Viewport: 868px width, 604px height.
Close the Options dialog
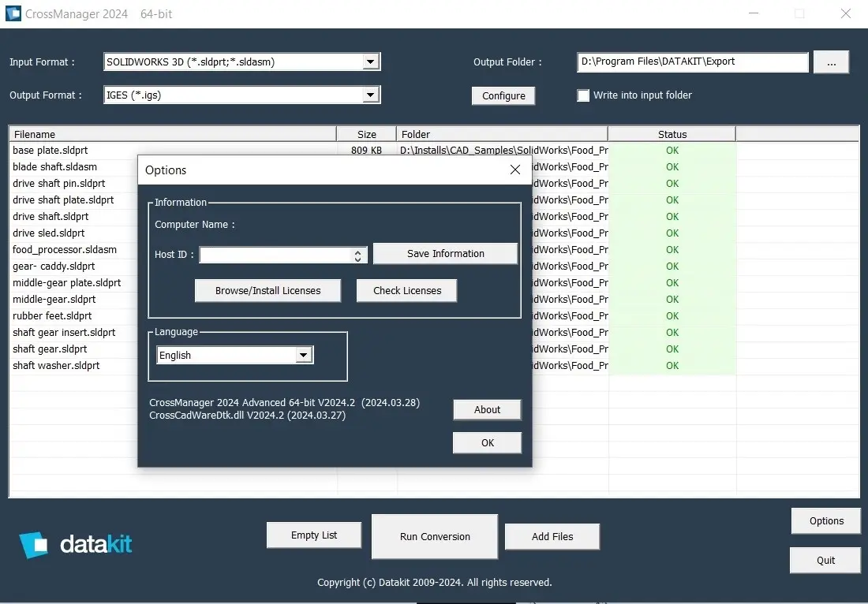(514, 170)
